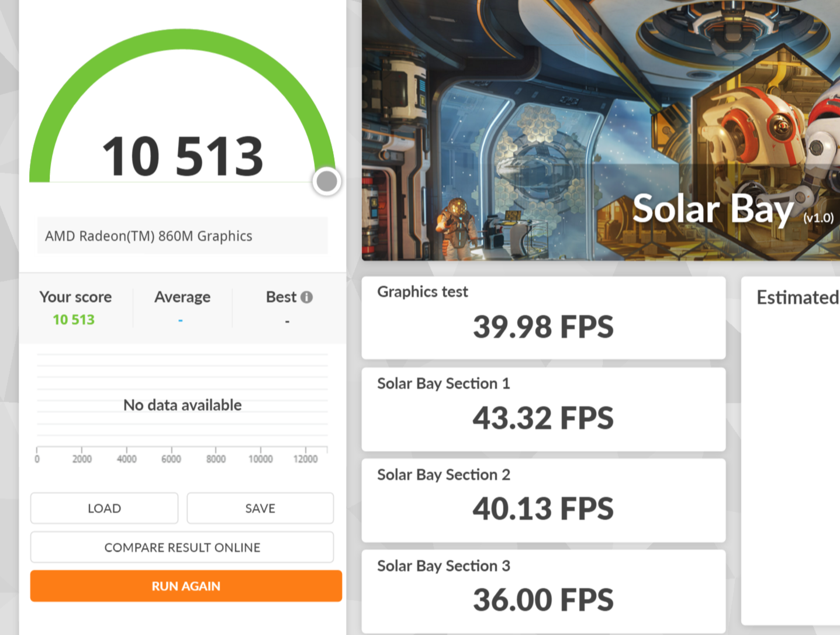Click the score gauge end marker

click(x=327, y=181)
